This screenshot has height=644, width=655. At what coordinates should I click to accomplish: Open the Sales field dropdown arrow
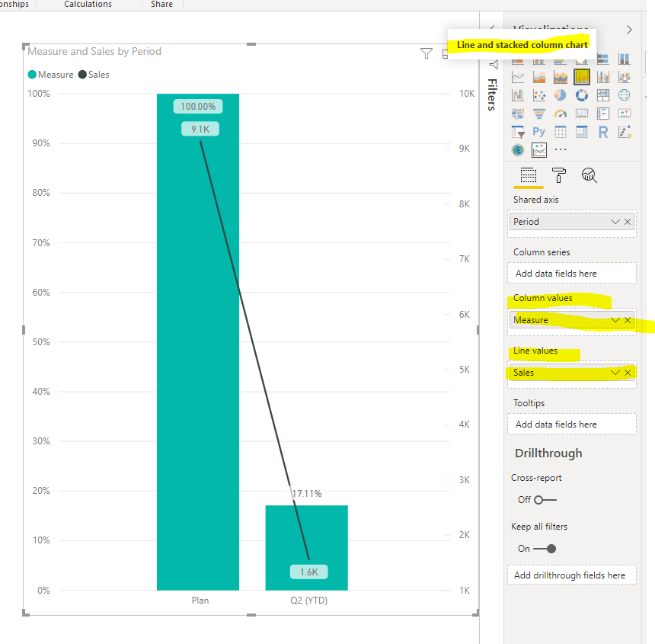[615, 373]
